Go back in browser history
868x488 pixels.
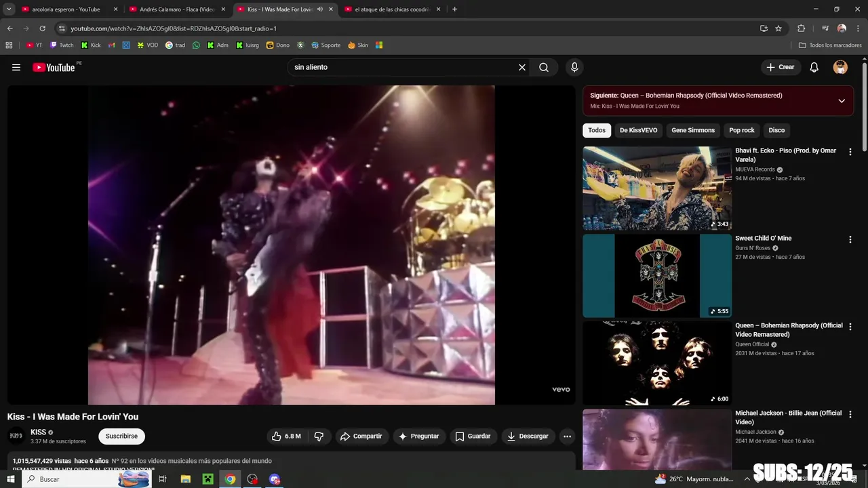[x=9, y=28]
